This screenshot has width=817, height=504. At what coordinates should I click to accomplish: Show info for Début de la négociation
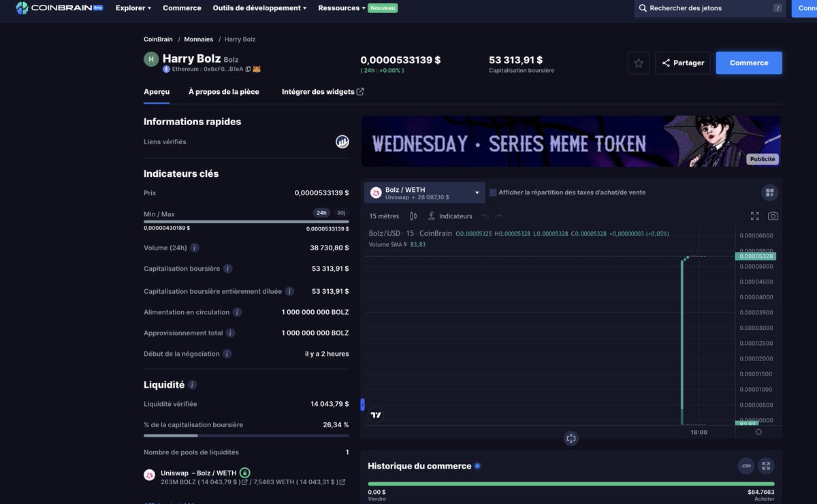coord(227,354)
